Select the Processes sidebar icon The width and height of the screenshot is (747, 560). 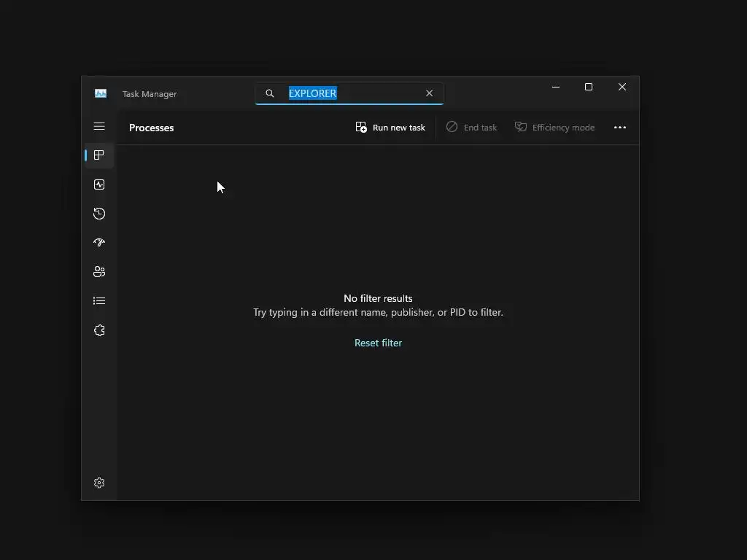99,155
